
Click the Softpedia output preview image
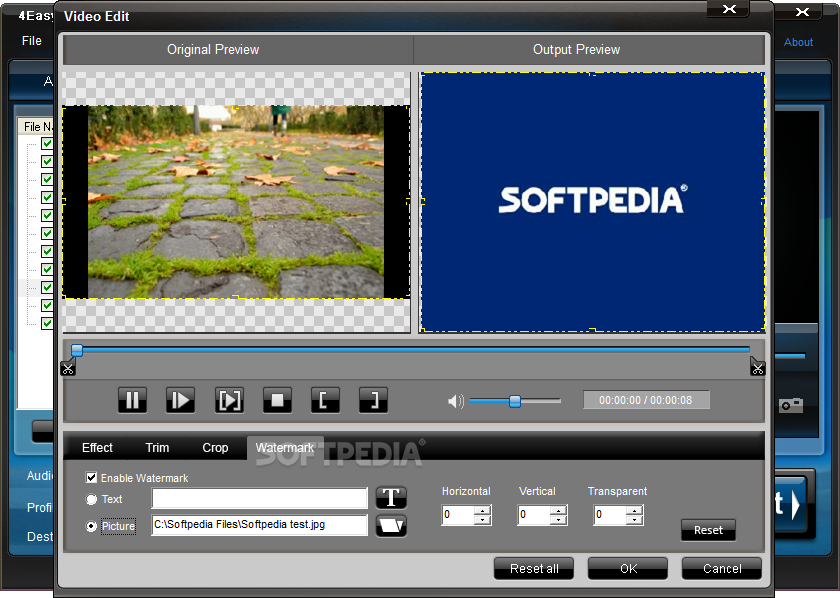pos(592,202)
